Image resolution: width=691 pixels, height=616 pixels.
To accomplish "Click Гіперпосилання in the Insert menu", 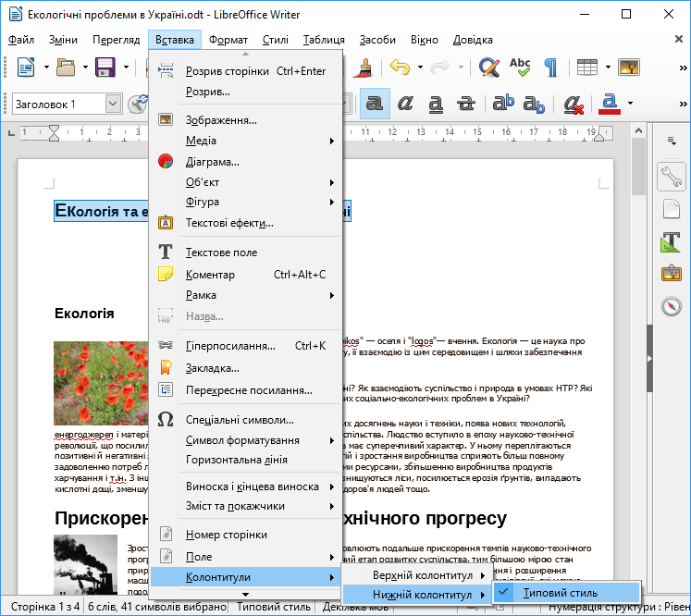I will click(229, 346).
